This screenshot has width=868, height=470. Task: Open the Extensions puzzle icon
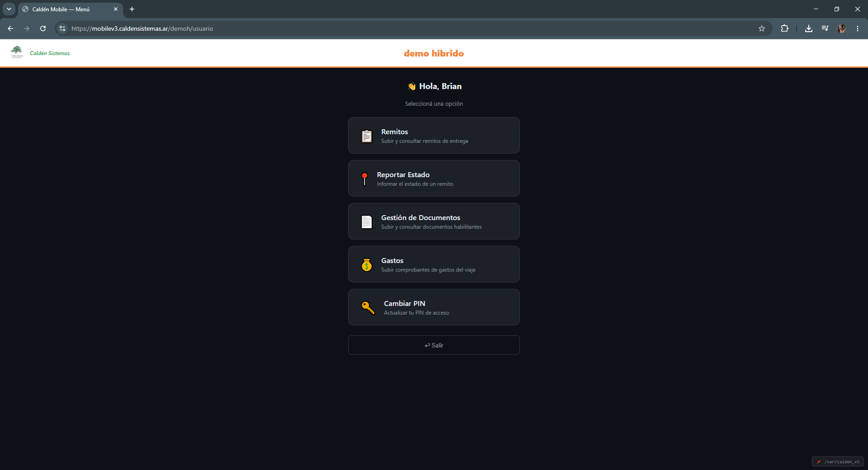[x=784, y=28]
